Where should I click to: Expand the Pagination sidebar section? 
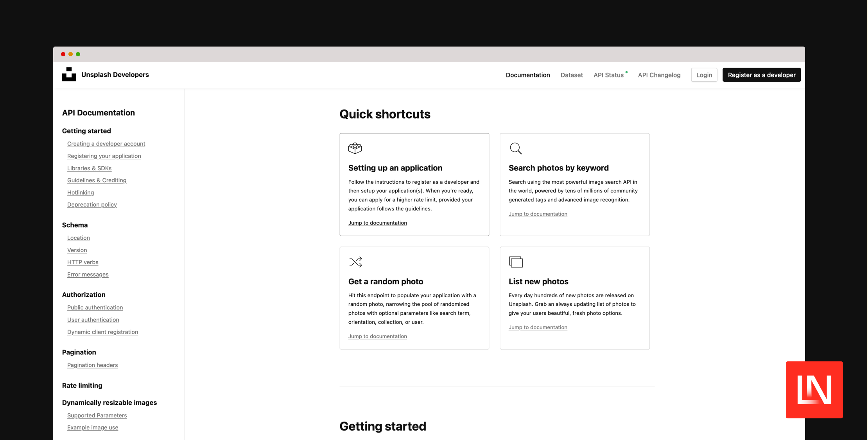point(79,352)
